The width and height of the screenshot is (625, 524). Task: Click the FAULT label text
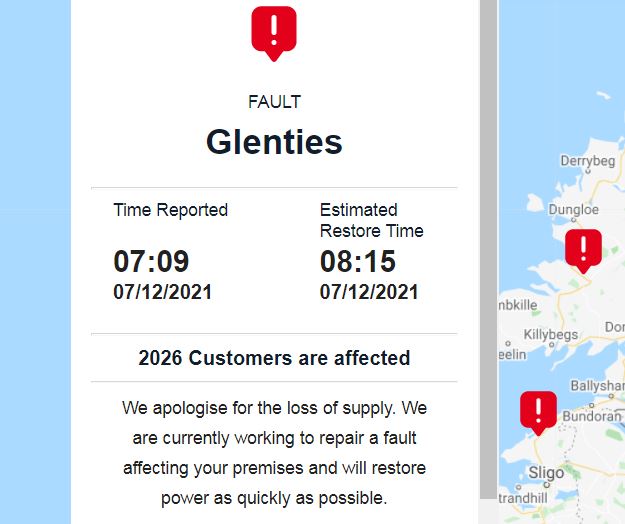pos(274,102)
